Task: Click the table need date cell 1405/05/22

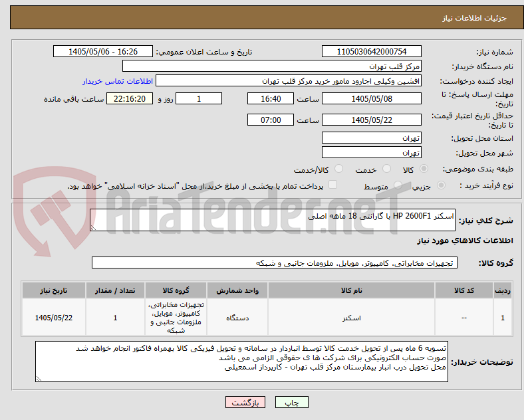Action: tap(54, 318)
